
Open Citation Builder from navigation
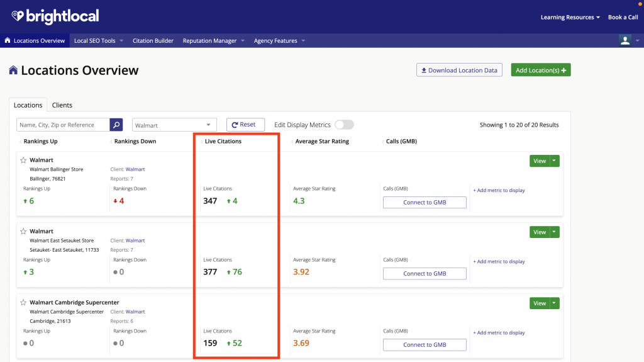[x=153, y=41]
